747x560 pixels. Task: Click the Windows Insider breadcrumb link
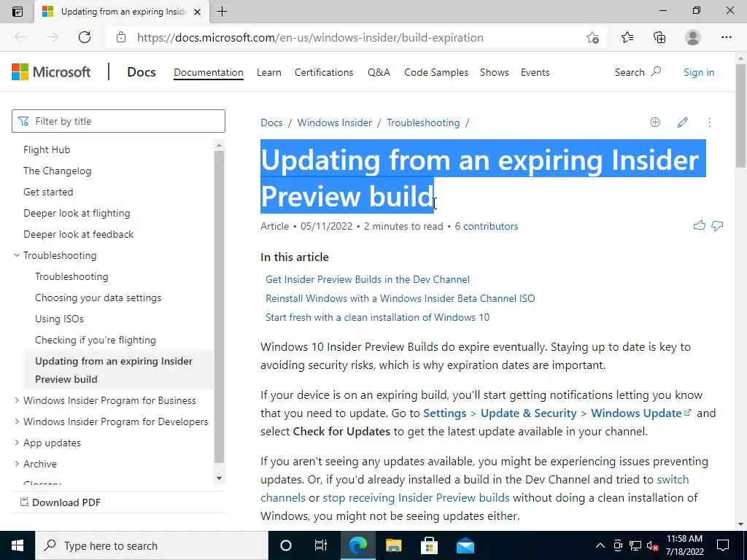(x=334, y=122)
